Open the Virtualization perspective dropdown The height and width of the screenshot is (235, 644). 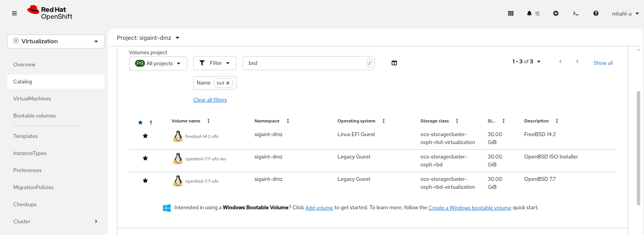click(56, 41)
